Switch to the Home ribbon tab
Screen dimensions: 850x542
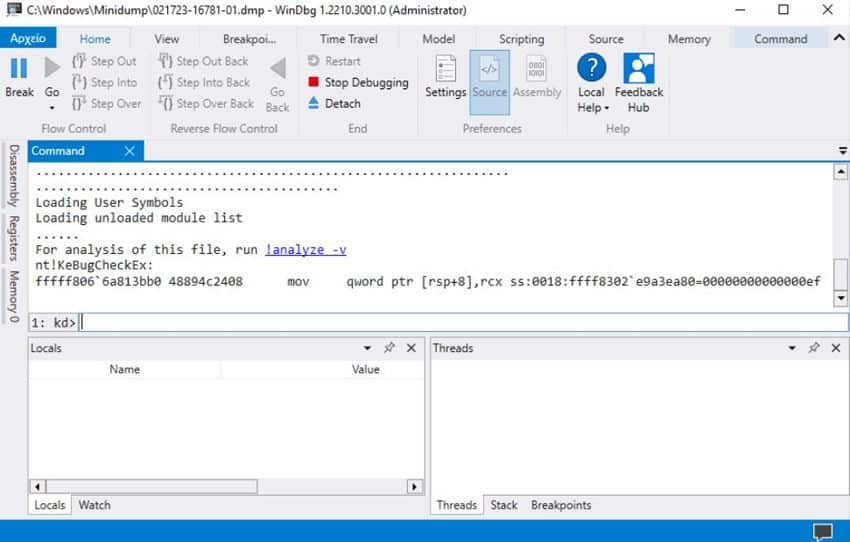(x=95, y=39)
